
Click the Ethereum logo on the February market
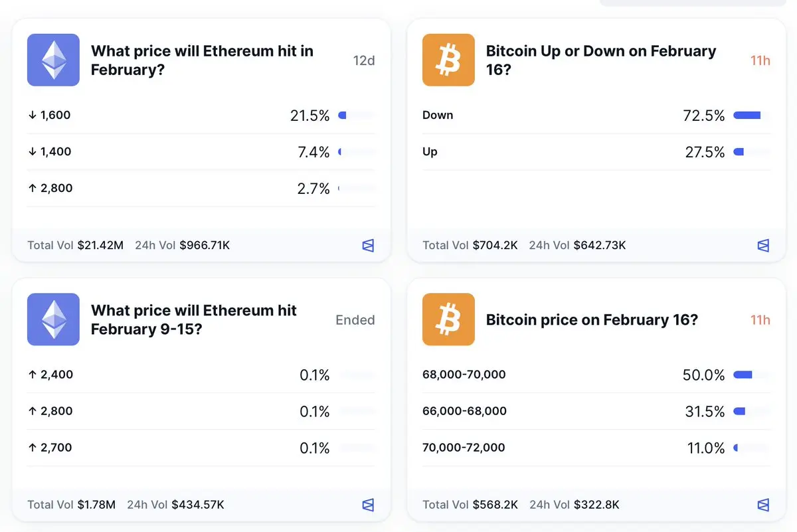tap(53, 60)
